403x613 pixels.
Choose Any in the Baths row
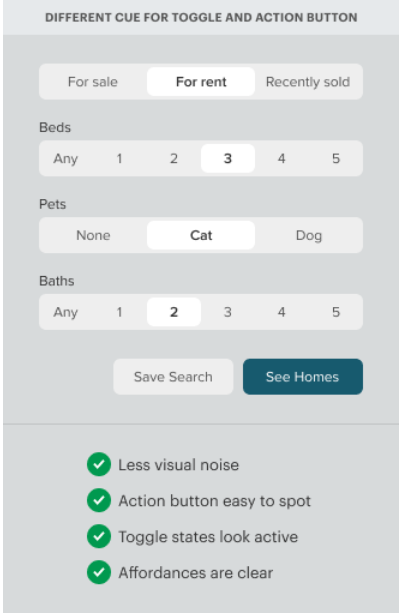click(66, 312)
